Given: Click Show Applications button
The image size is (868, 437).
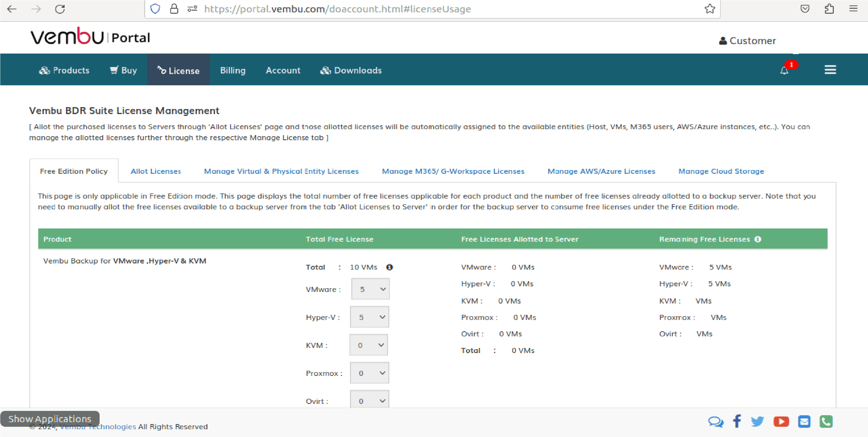Looking at the screenshot, I should click(50, 418).
